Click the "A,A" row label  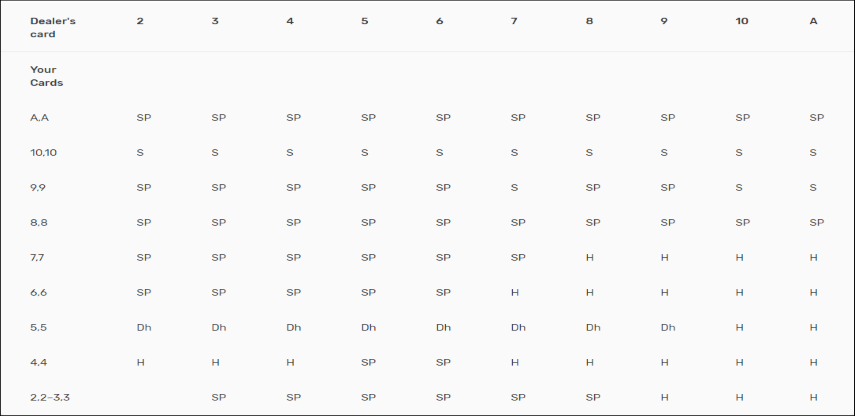[x=40, y=117]
